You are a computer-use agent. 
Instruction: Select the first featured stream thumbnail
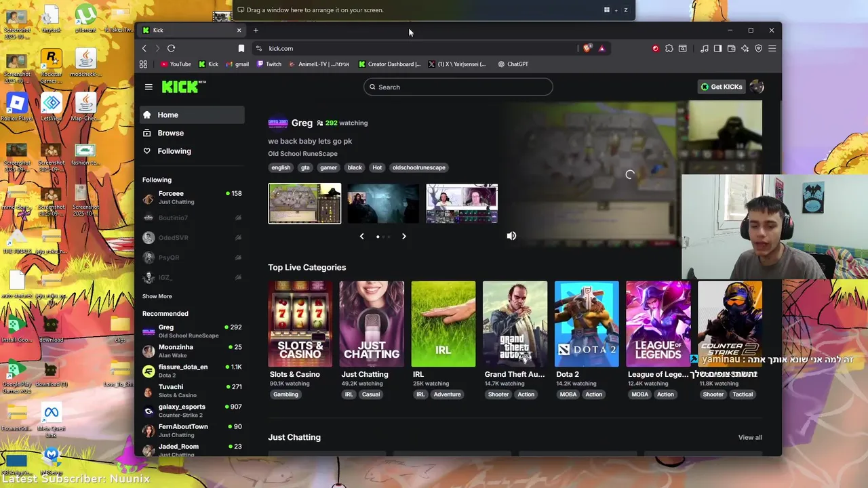pos(304,203)
